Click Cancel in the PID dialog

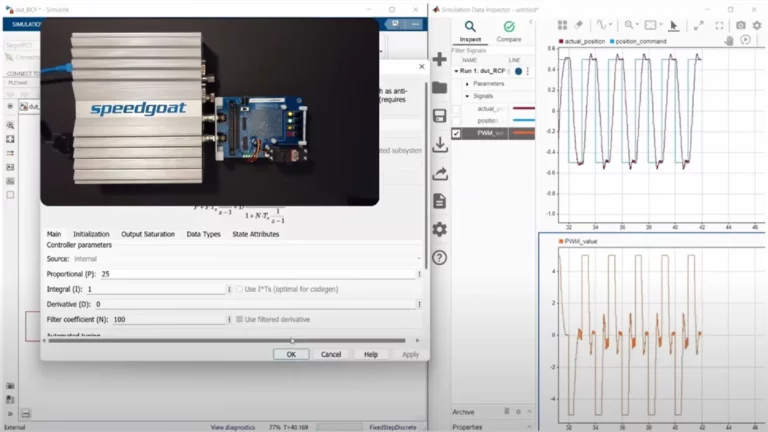pyautogui.click(x=331, y=354)
